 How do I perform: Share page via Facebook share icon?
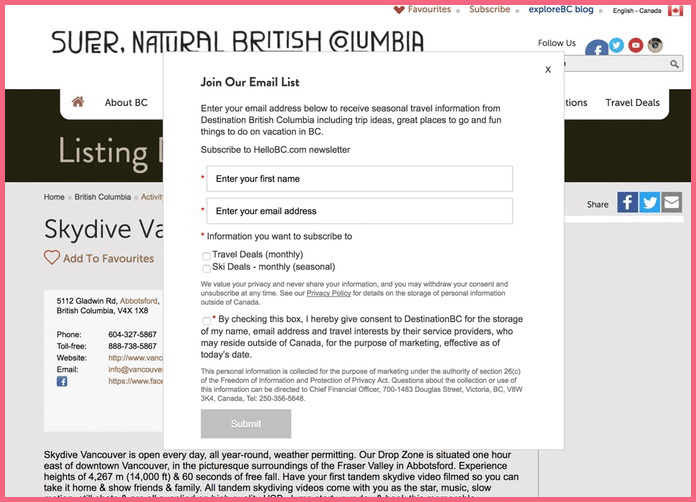tap(627, 202)
